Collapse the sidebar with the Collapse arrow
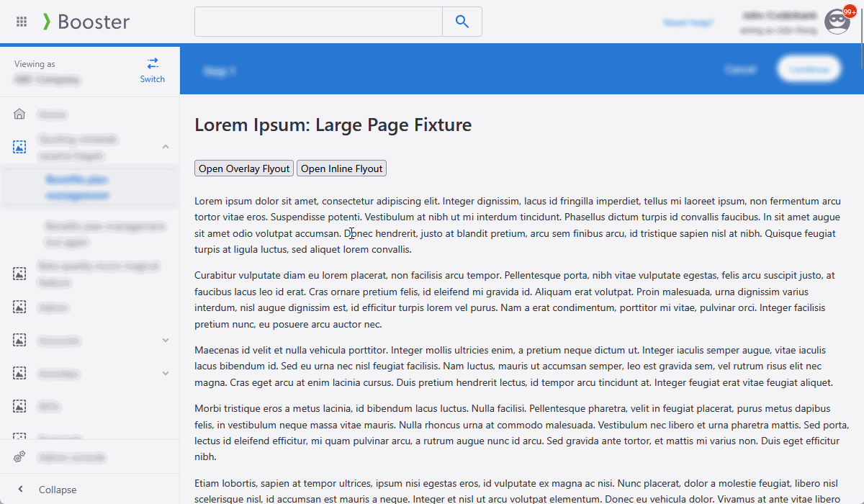 pyautogui.click(x=20, y=490)
